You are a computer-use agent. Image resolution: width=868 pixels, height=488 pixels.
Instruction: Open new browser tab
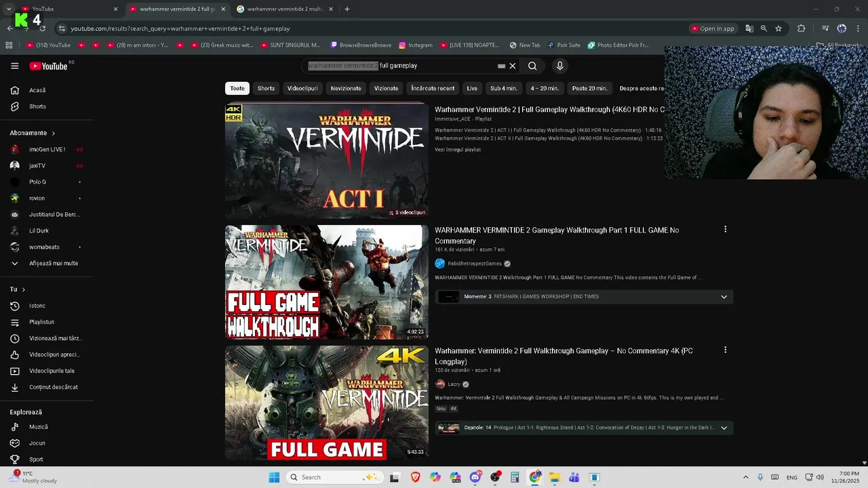[x=347, y=9]
